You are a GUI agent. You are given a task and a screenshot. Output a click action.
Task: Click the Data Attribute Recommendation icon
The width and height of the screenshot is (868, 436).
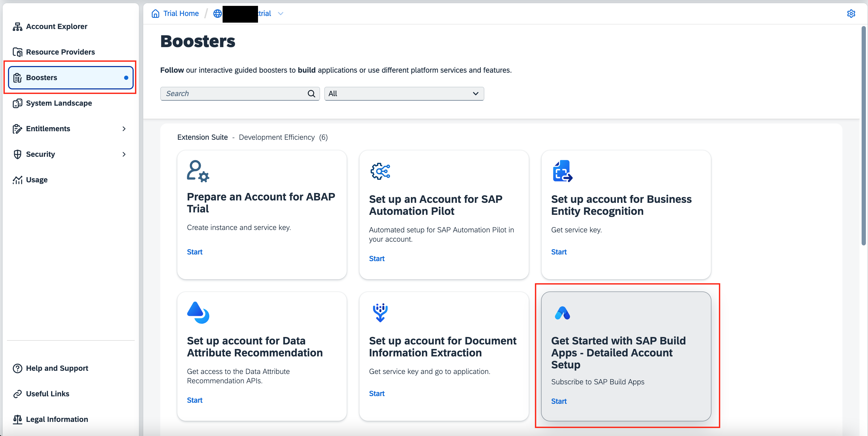coord(198,313)
